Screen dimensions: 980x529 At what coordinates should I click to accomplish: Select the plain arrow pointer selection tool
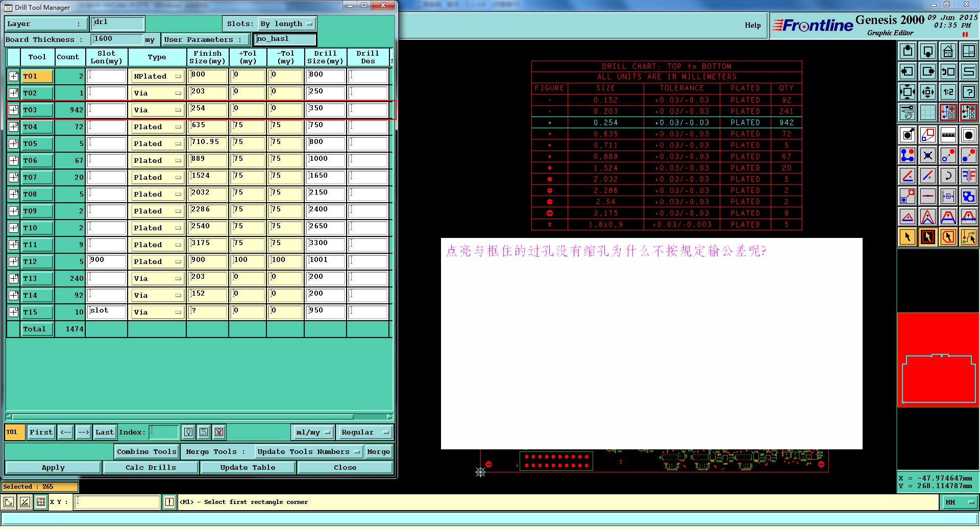tap(908, 237)
